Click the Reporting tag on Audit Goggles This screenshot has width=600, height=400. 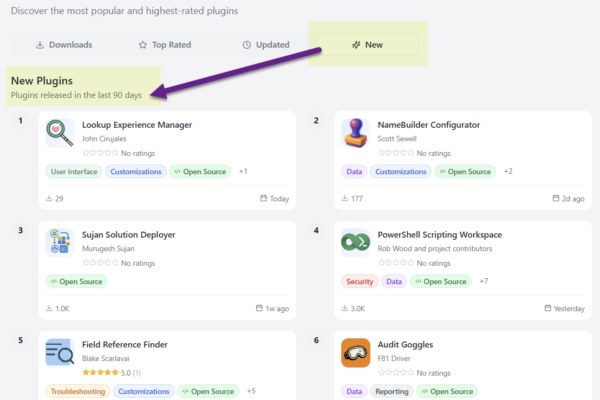pos(392,392)
